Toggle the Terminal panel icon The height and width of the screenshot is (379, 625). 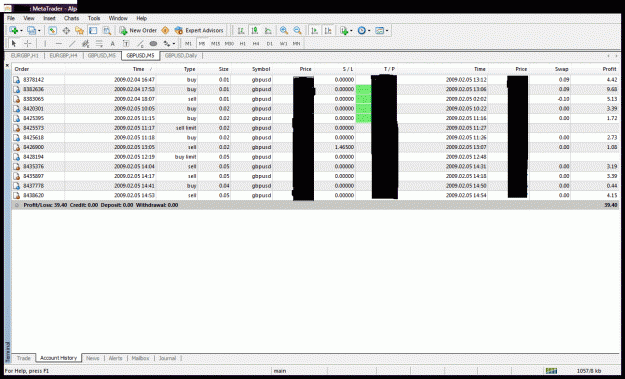pos(93,30)
